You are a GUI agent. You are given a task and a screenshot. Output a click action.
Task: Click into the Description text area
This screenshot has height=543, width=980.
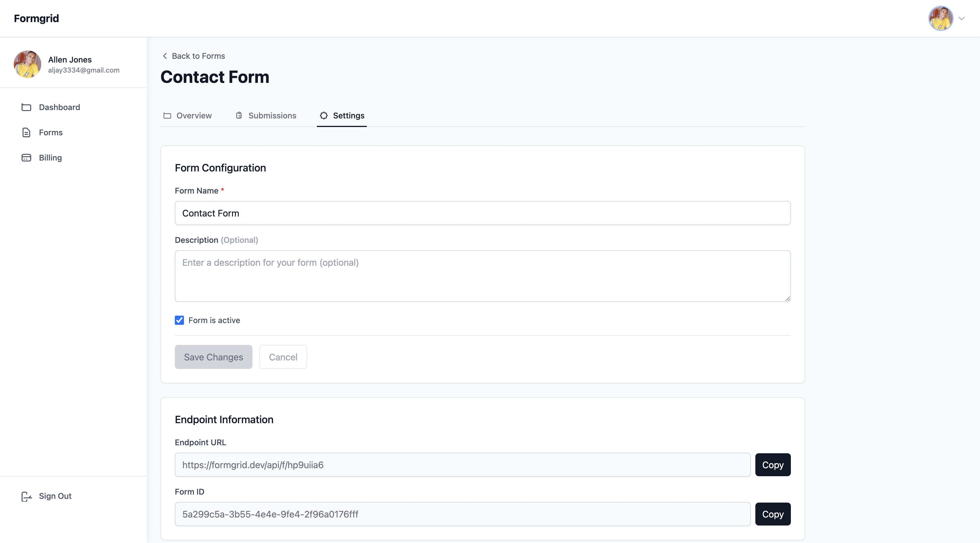click(482, 276)
